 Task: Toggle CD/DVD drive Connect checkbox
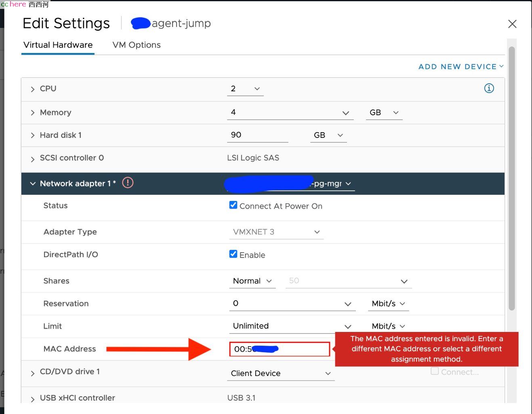coord(435,371)
